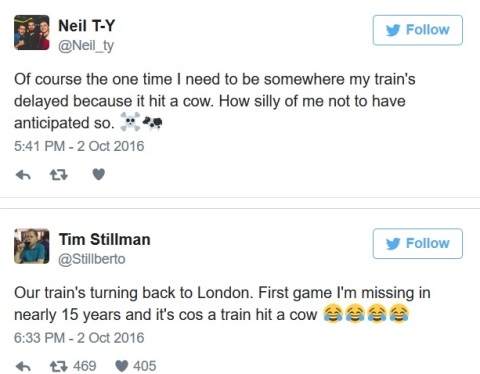Like Neil T-Y's tweet with heart
Screen dimensions: 480x374
(98, 174)
